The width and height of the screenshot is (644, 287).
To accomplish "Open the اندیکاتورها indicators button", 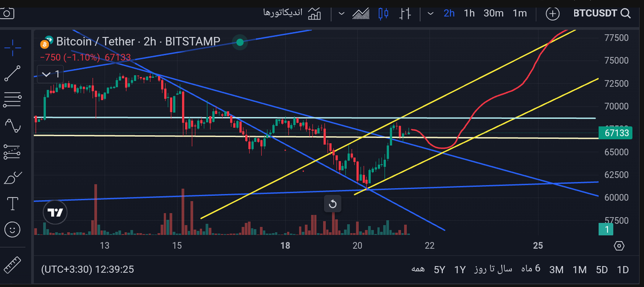I will click(x=292, y=13).
